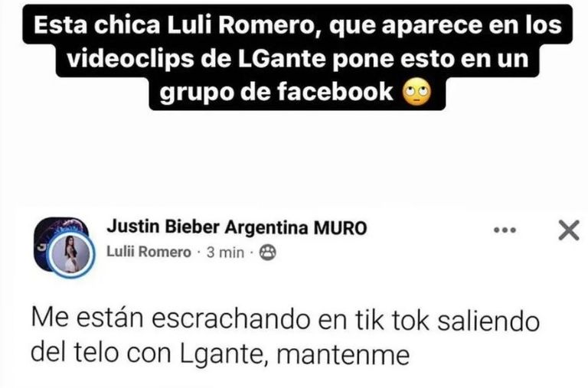This screenshot has width=588, height=388.
Task: Open Lulii Romero's circular profile picture
Action: pyautogui.click(x=70, y=255)
